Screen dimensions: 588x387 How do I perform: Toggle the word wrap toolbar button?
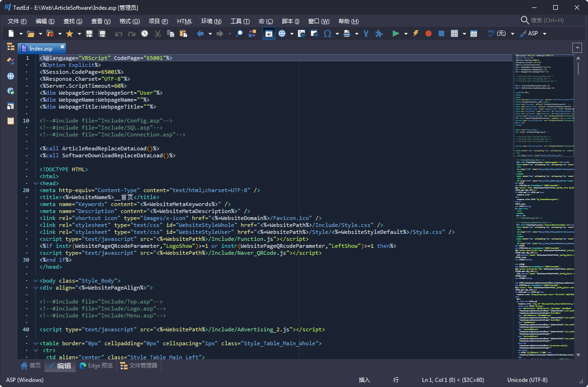tap(268, 33)
